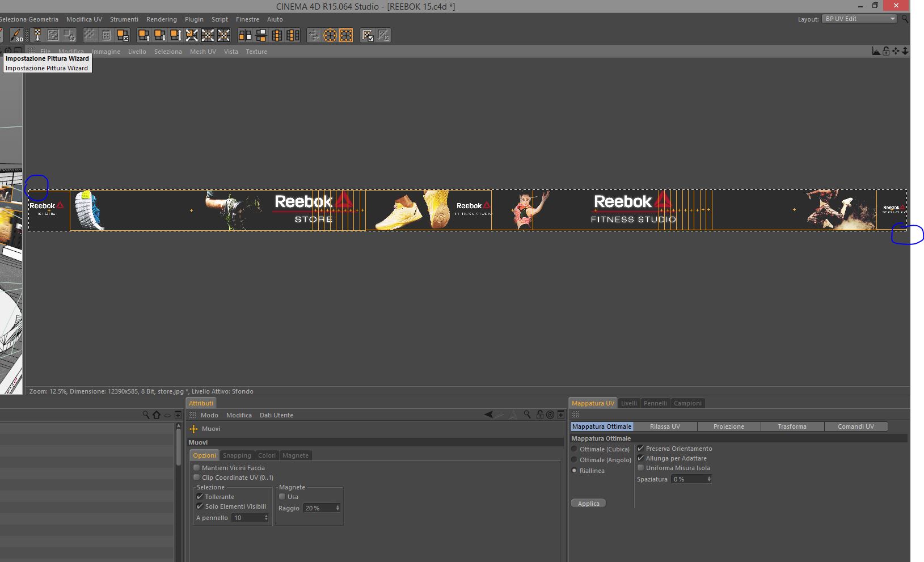Open the Mesh UV menu in texture view
The image size is (924, 562).
point(203,52)
